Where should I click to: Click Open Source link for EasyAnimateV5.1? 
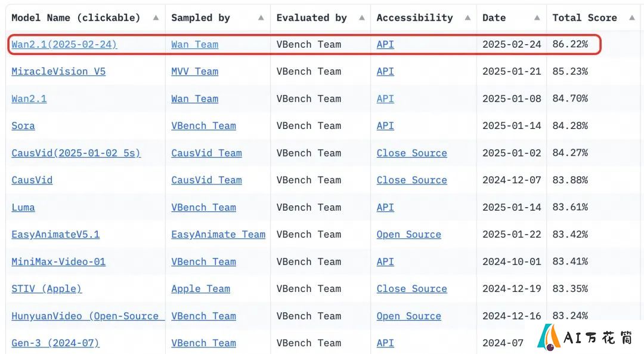tap(408, 235)
